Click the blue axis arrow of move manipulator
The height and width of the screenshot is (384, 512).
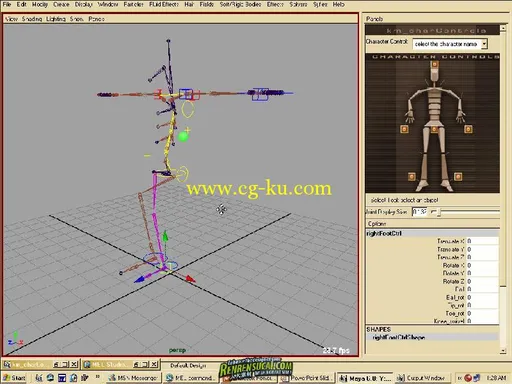[x=139, y=279]
